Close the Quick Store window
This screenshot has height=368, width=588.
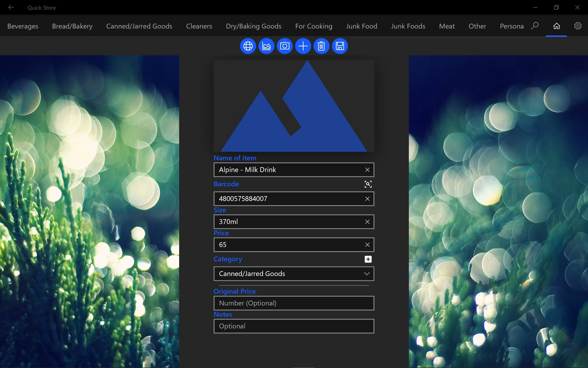click(x=577, y=8)
